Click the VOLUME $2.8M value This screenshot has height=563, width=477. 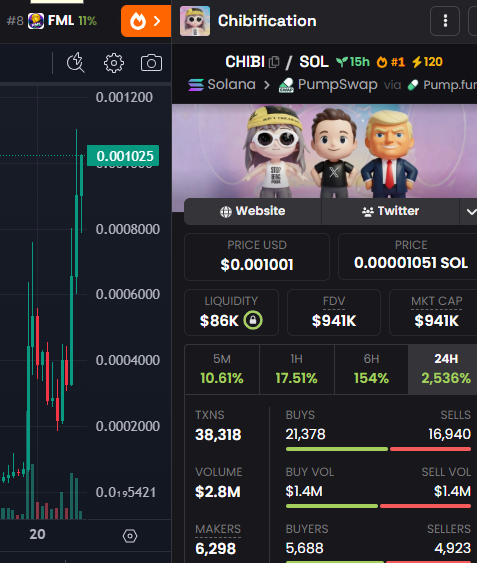(218, 492)
